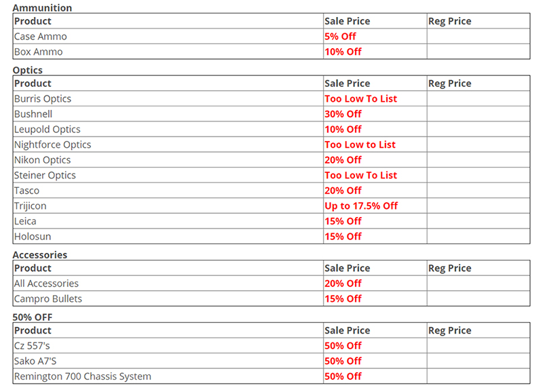543x392 pixels.
Task: Select Bushnell in the Optics table
Action: [33, 115]
